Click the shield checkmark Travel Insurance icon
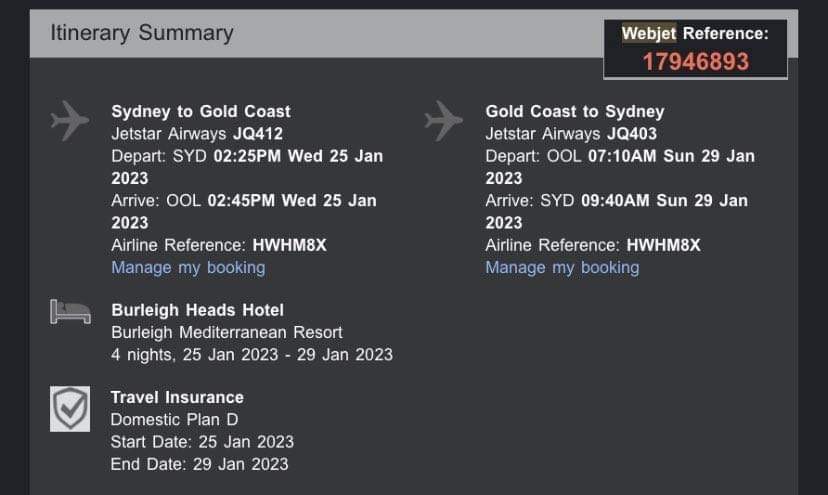828x495 pixels. (x=70, y=409)
